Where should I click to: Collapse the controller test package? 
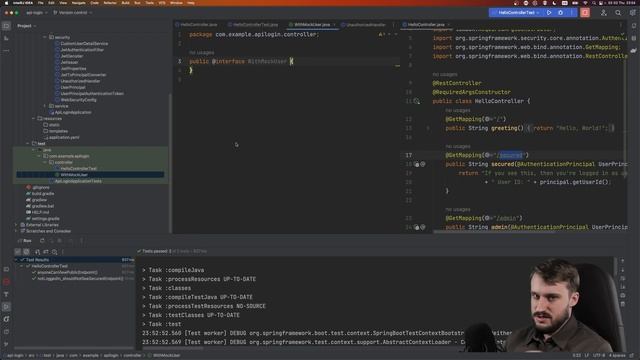click(45, 162)
